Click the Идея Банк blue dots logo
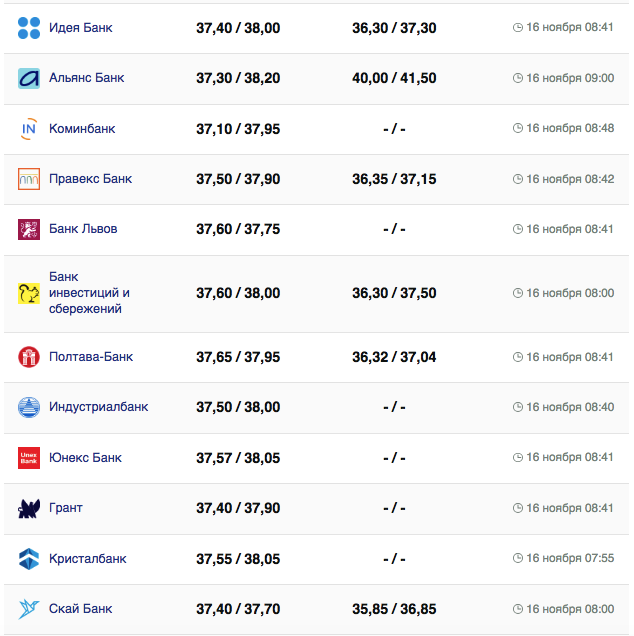 pos(29,28)
